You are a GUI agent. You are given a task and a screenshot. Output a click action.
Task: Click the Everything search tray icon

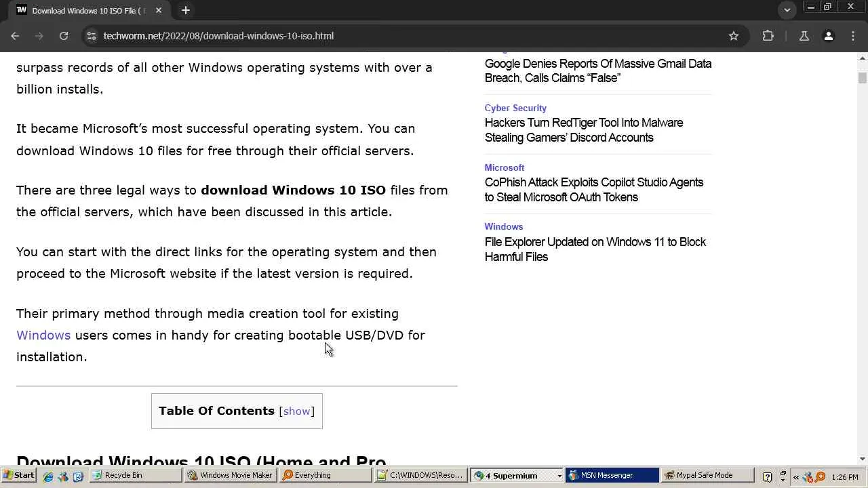pos(820,476)
